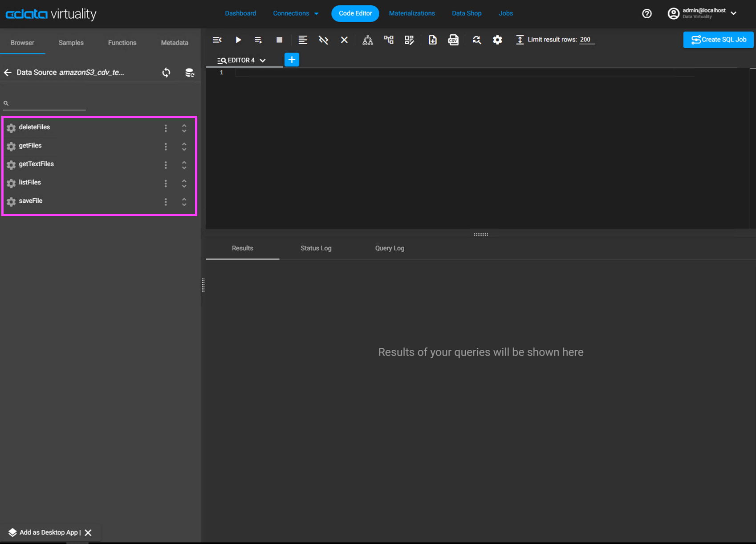Open editor settings gear in toolbar
Screen dimensions: 756x544
pos(497,40)
